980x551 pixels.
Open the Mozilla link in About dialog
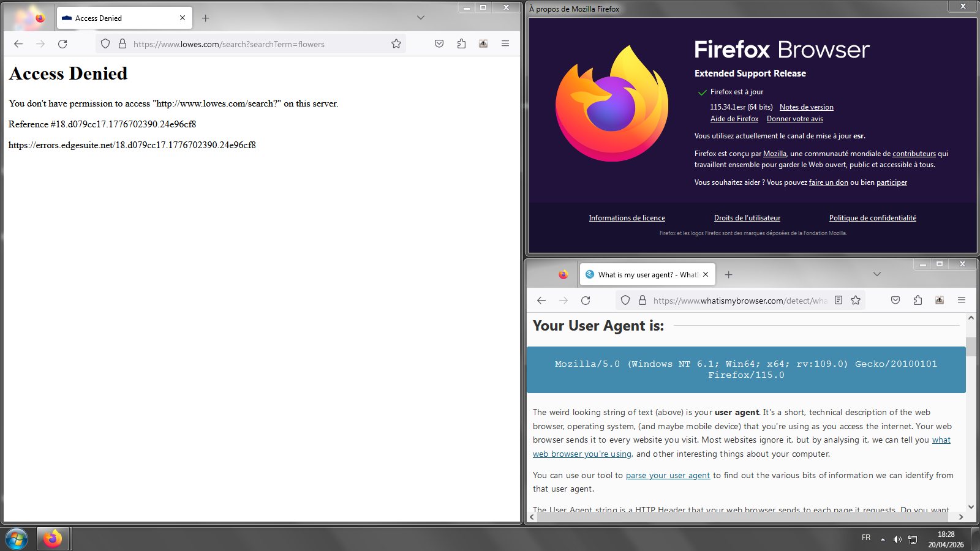[775, 154]
